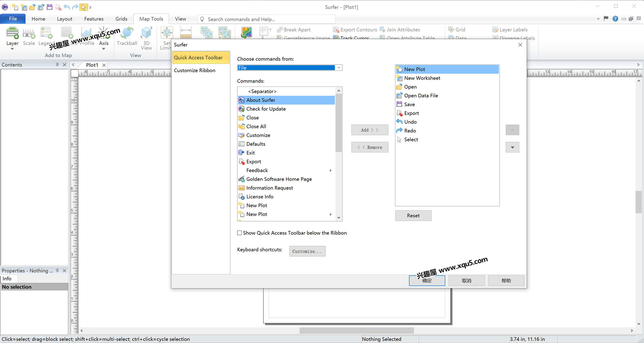Image resolution: width=644 pixels, height=343 pixels.
Task: Click Join Attributes in the ribbon
Action: 400,29
